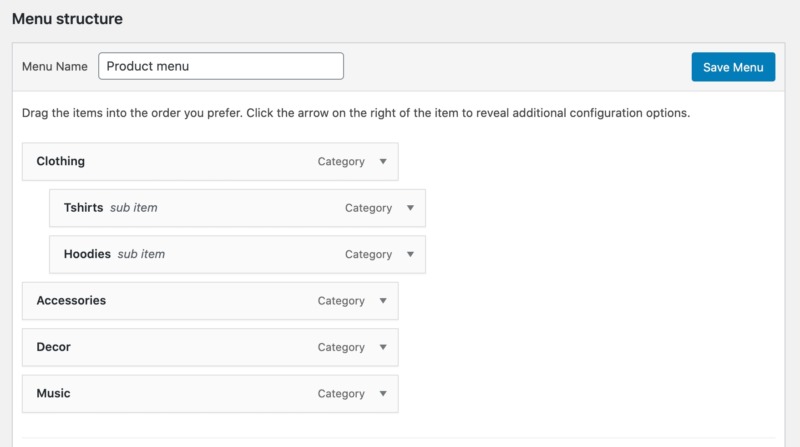Expand the Tshirts sub item arrow
Screen dimensions: 800x447
[409, 208]
